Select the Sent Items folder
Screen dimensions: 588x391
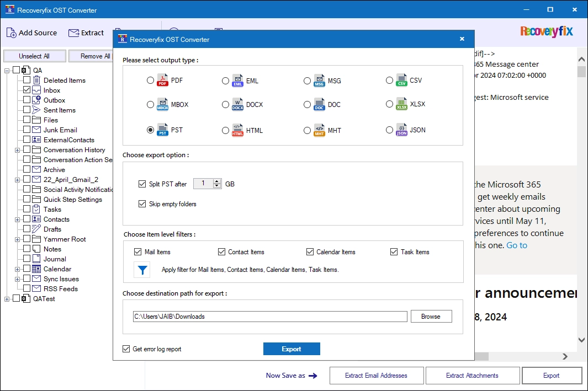[x=60, y=110]
